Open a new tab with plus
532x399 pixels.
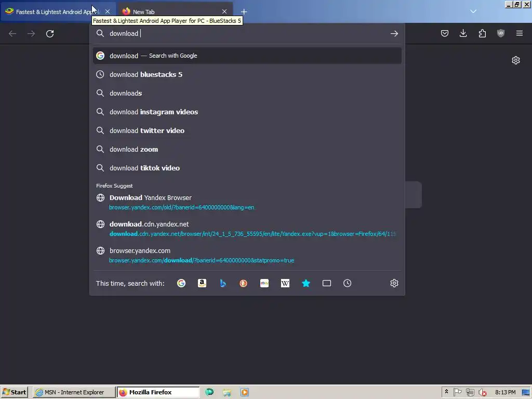pos(244,12)
